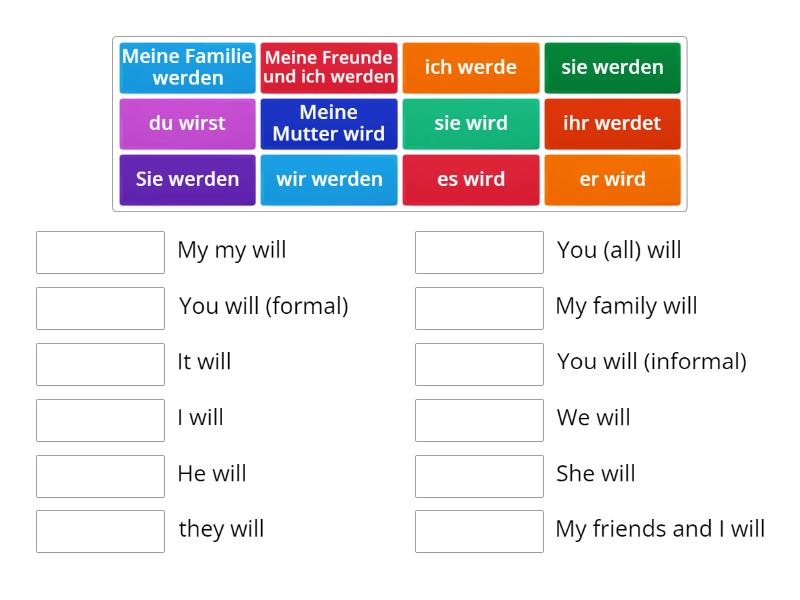Click the answer box beside "You will (formal)"
The height and width of the screenshot is (600, 800).
[99, 307]
